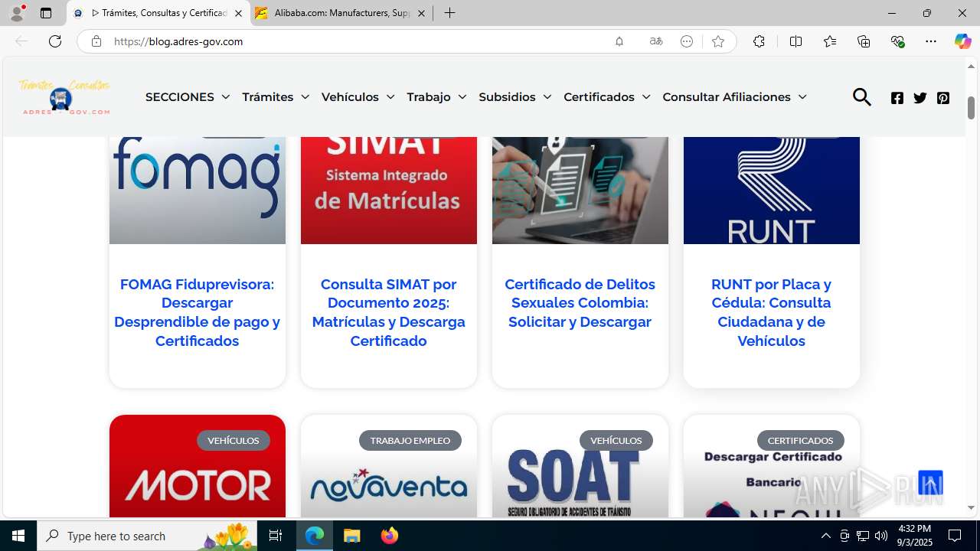The image size is (980, 551).
Task: Open Consulta SIMAT por Documento 2025 link
Action: [x=389, y=312]
